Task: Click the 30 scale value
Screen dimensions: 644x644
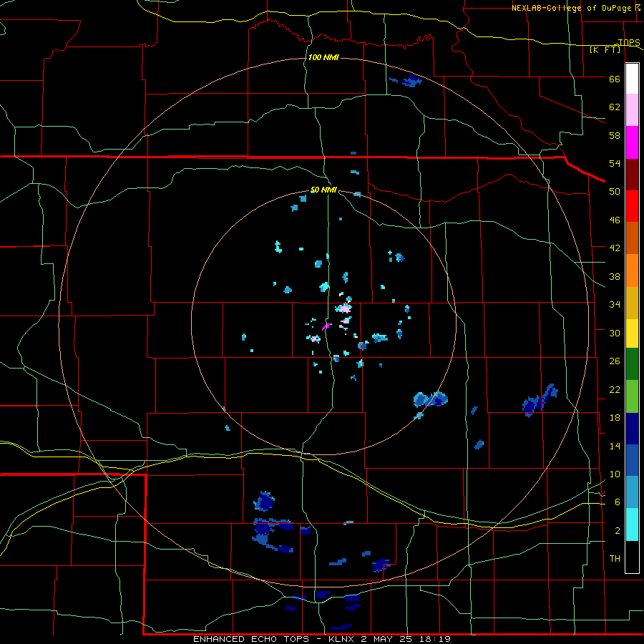Action: [x=615, y=333]
